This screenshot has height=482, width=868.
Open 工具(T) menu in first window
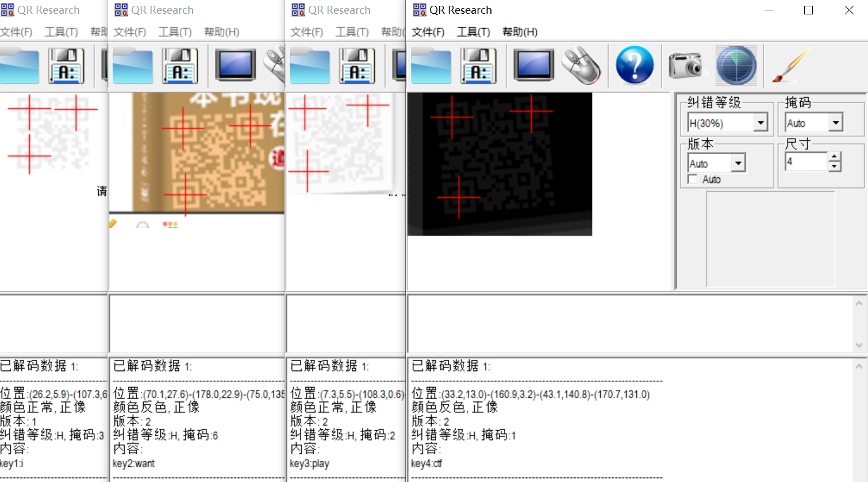[62, 32]
